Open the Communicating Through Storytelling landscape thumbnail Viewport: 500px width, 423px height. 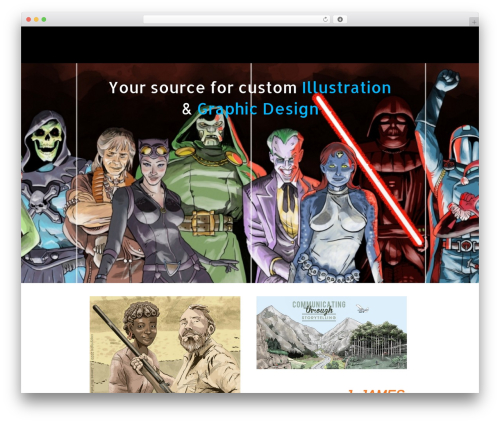click(x=331, y=332)
